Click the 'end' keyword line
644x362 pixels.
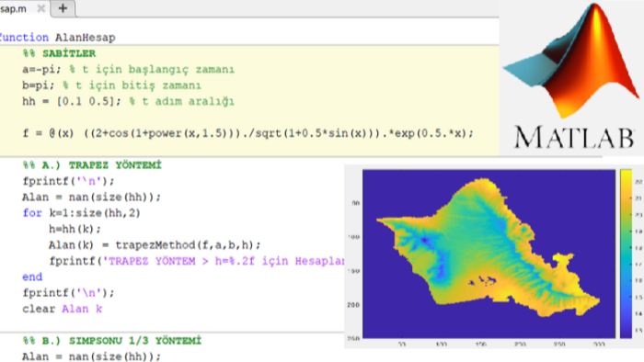point(32,277)
